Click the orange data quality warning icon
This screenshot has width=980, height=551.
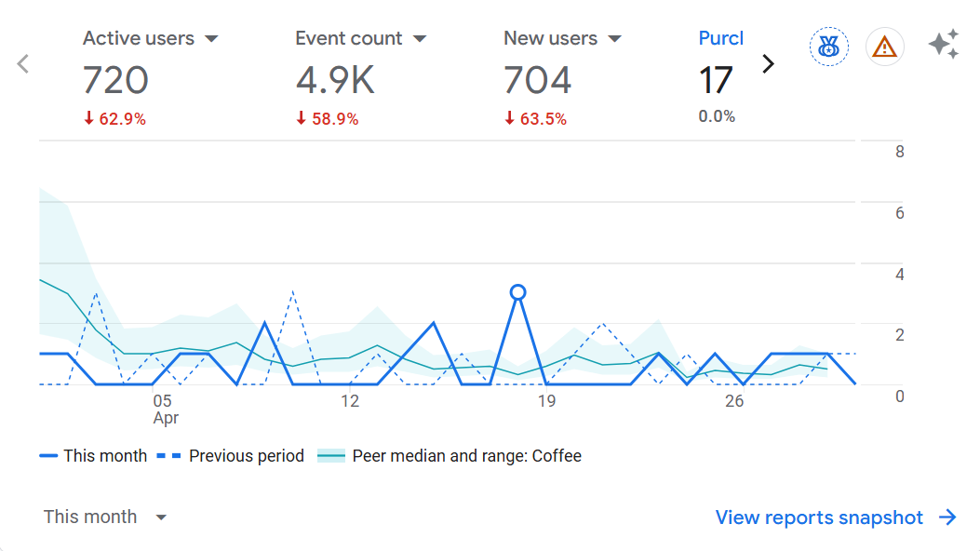pyautogui.click(x=884, y=47)
